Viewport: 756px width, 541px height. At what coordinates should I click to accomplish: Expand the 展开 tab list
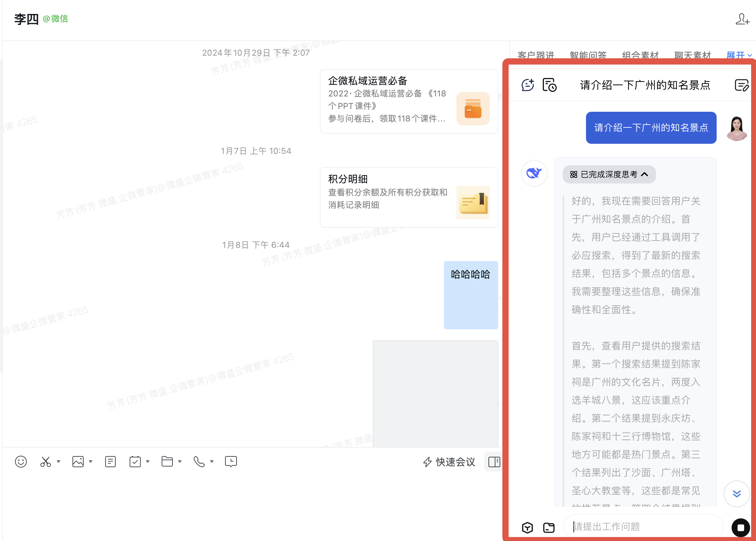pos(739,55)
